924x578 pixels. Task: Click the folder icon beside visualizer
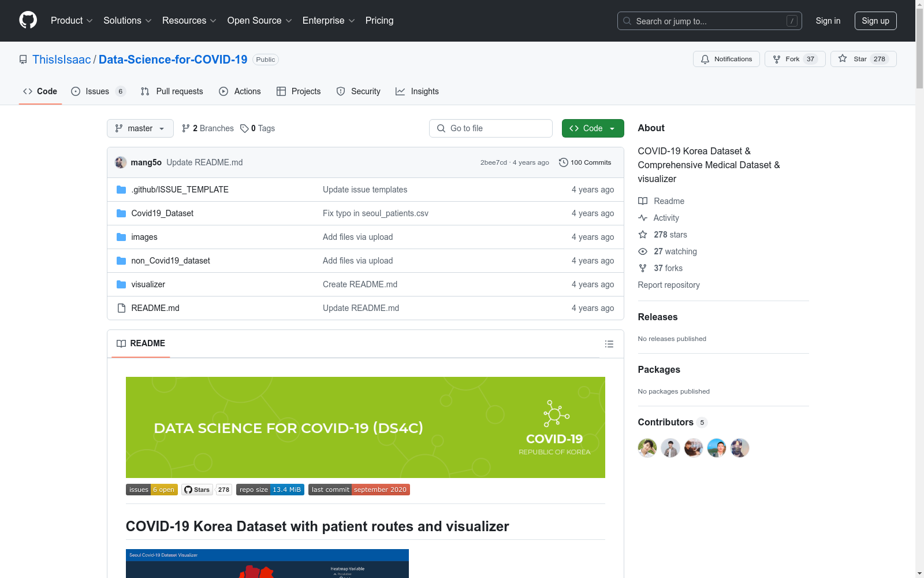[121, 284]
